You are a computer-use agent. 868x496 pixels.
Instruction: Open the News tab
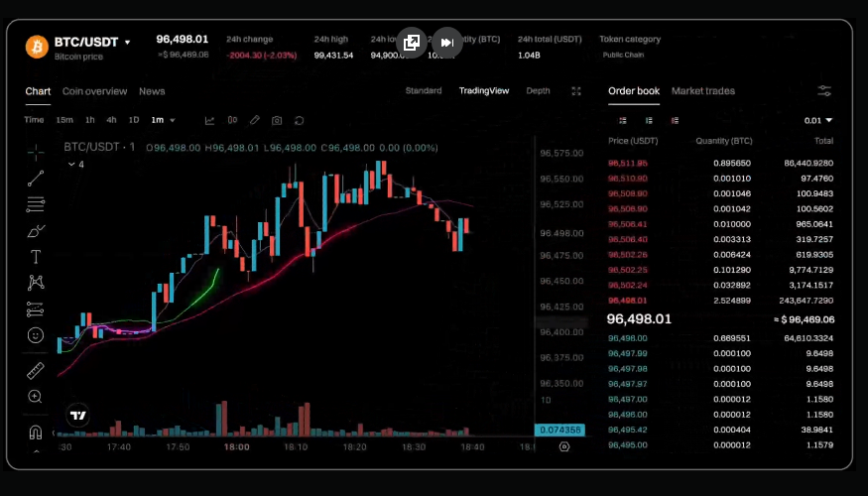click(152, 91)
